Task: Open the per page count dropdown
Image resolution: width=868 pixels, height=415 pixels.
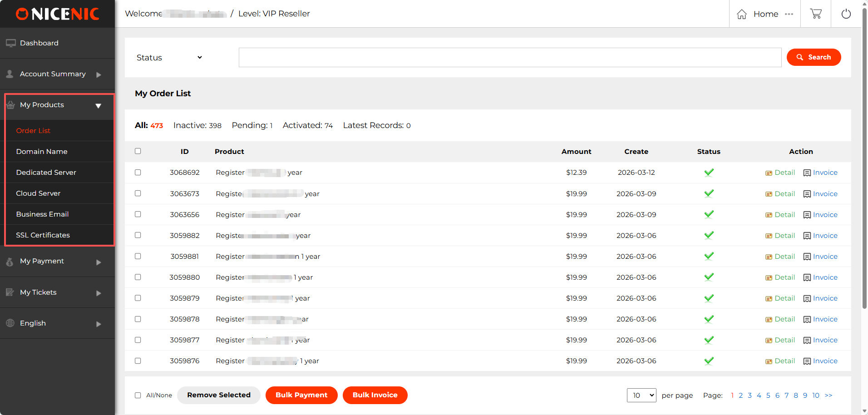Action: [641, 395]
